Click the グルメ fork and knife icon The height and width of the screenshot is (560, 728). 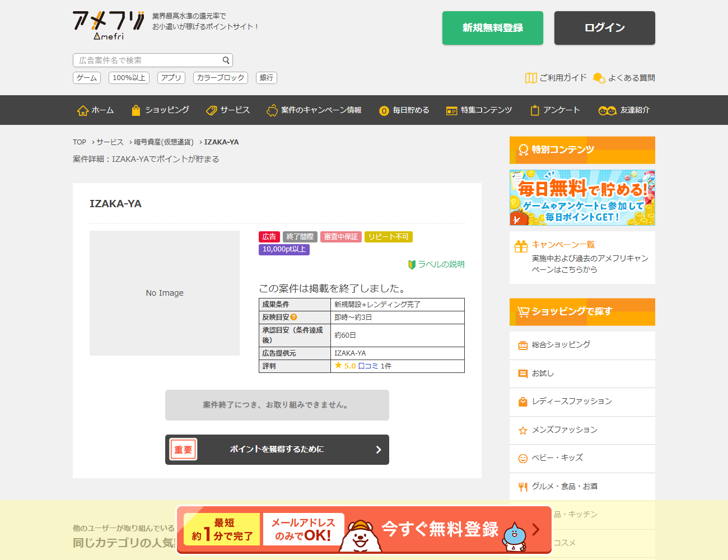pyautogui.click(x=523, y=487)
